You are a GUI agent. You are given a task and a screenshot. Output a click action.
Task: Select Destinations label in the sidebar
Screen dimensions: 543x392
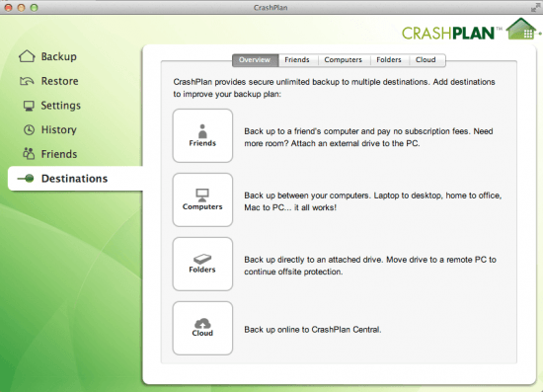[x=74, y=179]
